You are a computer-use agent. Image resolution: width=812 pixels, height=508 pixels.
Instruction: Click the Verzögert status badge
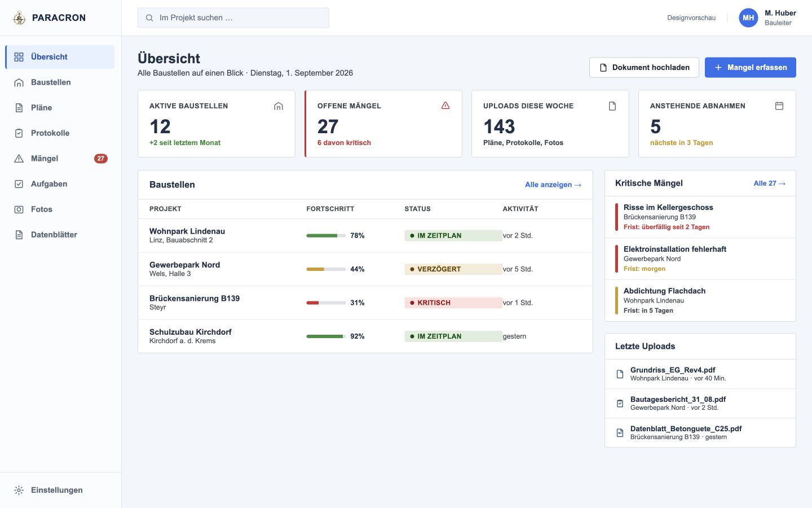(x=453, y=269)
